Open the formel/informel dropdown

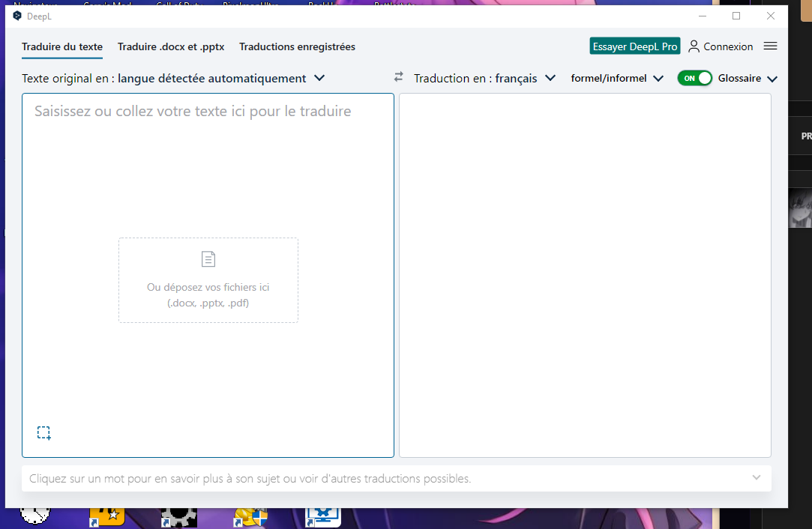617,78
